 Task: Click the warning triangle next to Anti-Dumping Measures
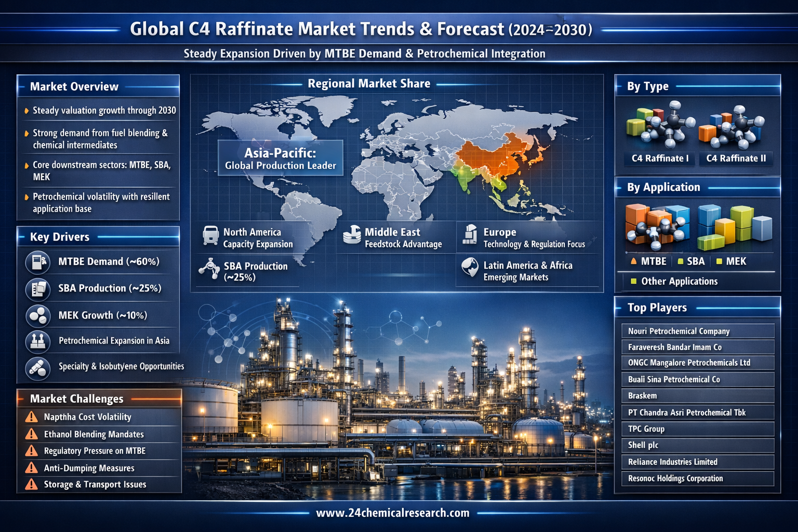pos(32,468)
